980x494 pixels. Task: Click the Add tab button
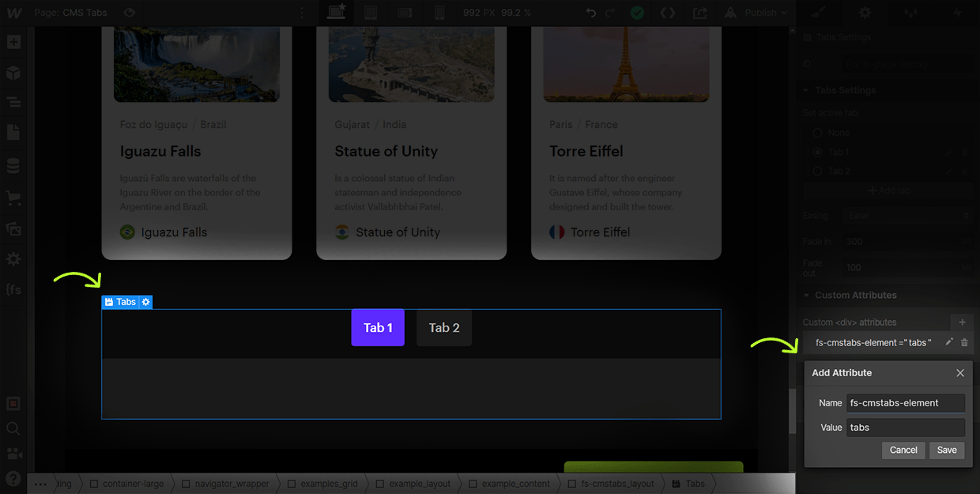tap(889, 190)
